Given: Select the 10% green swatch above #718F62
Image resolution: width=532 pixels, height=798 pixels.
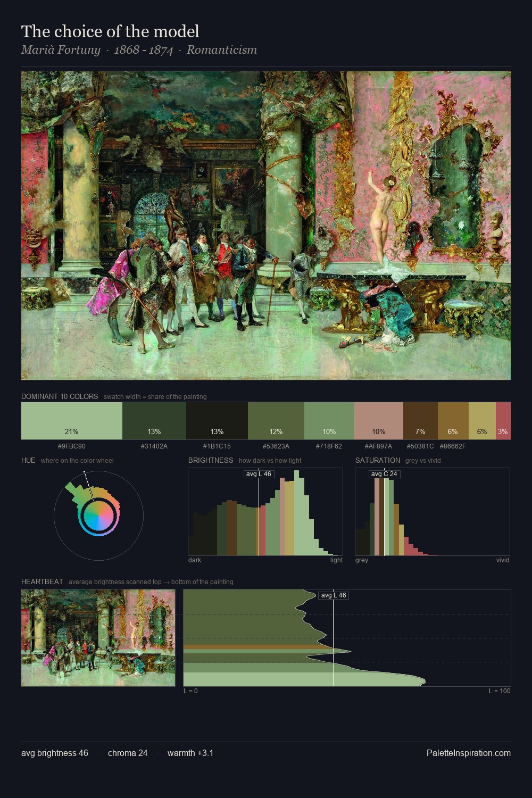Looking at the screenshot, I should (x=329, y=421).
